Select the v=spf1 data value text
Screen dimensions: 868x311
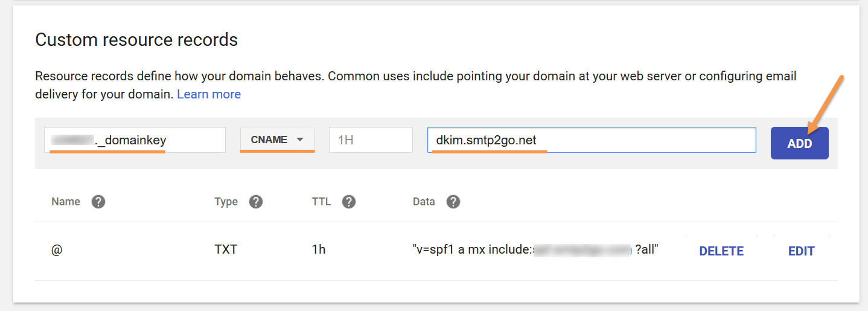click(x=535, y=249)
